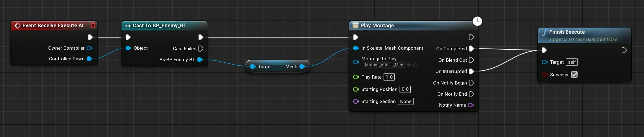Browse to montage asset with magnifier icon
644x137 pixels.
click(x=415, y=65)
